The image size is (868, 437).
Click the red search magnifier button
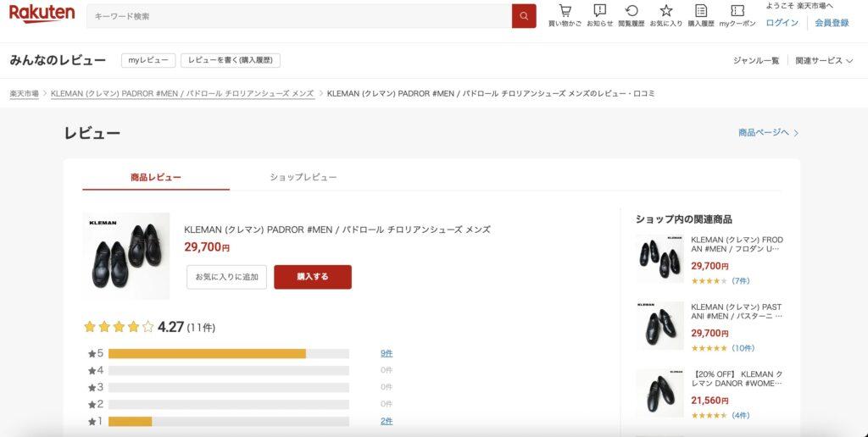point(524,16)
